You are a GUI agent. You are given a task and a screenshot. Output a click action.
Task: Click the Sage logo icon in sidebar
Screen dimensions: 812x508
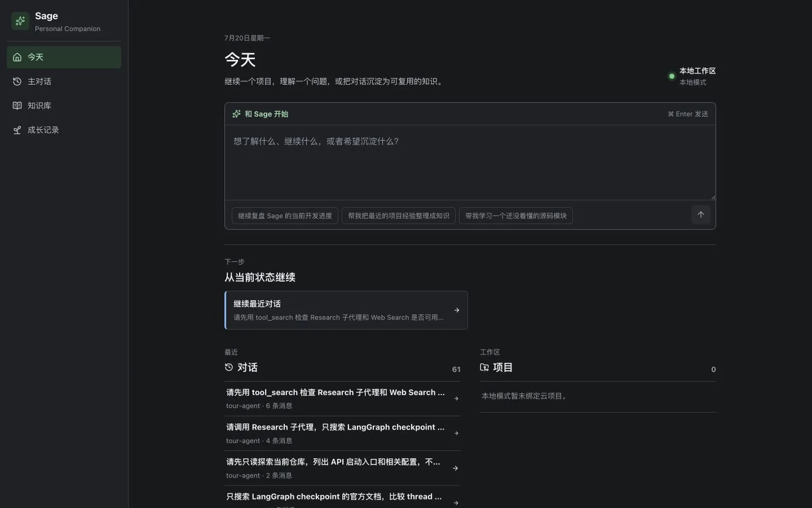pos(20,21)
